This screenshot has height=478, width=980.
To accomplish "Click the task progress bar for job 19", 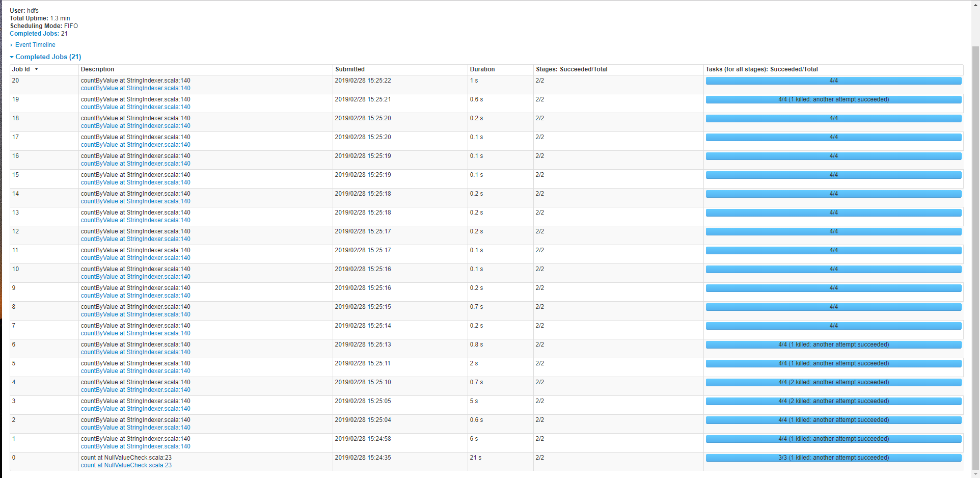I will (x=833, y=99).
